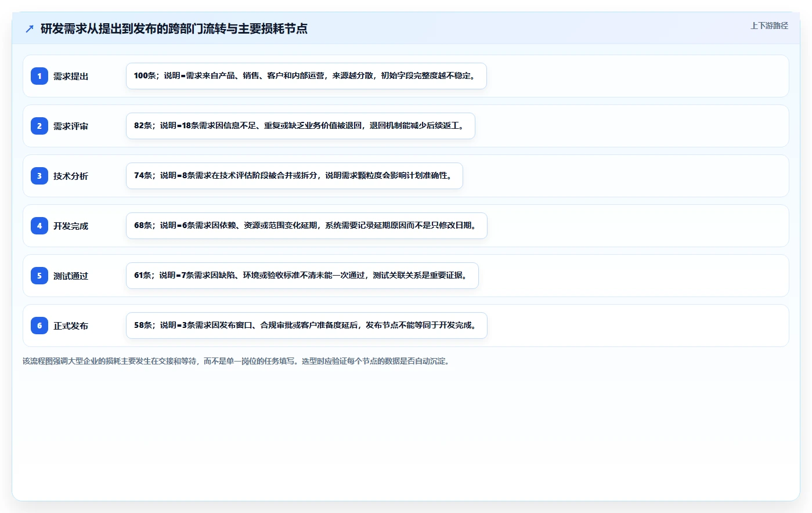812x513 pixels.
Task: Click the footer note starting 该流程图强调大型企业
Action: point(237,361)
